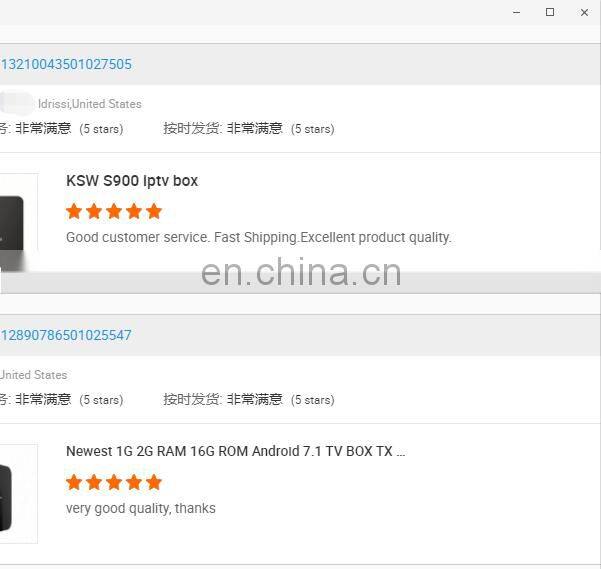Click the first star of the KSW S900 rating
The width and height of the screenshot is (601, 569).
point(74,212)
